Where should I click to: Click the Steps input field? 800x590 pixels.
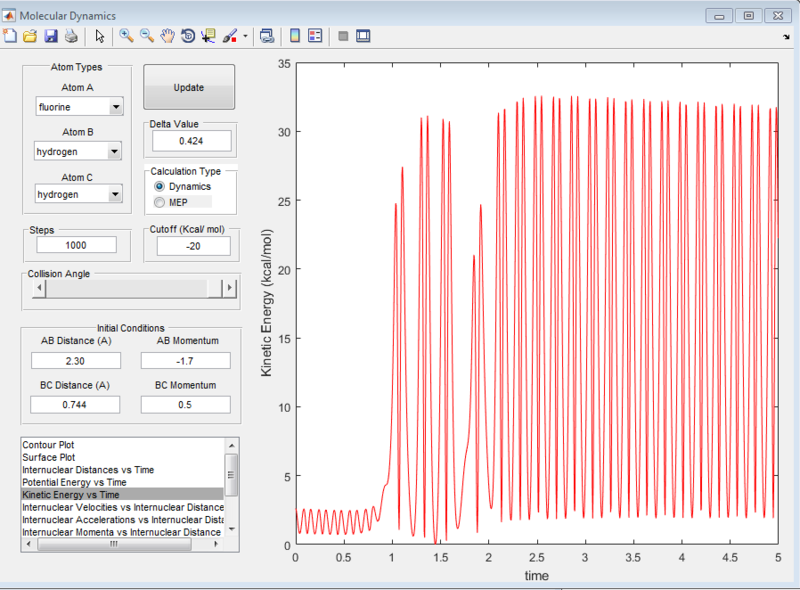click(x=76, y=245)
